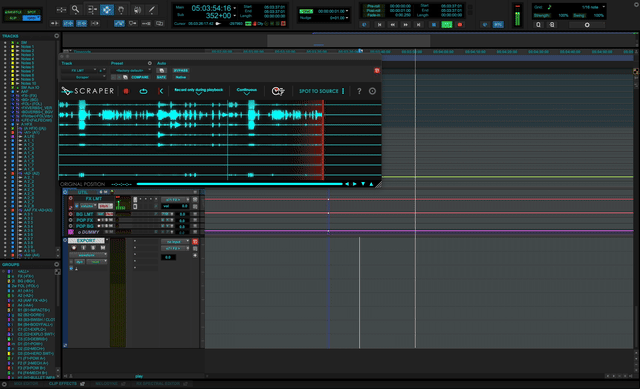Click the automation enable icon under Auto
Viewport: 640px width, 389px height.
click(162, 70)
